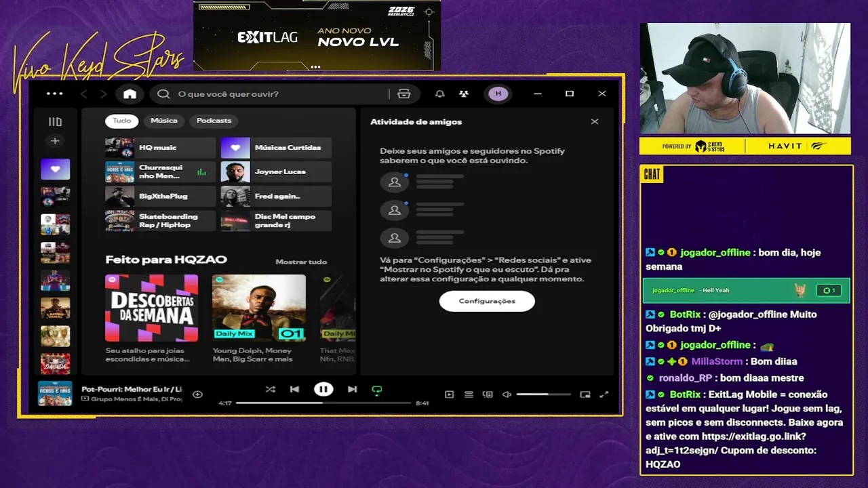
Task: Click the 'Configurações' button
Action: click(x=487, y=301)
